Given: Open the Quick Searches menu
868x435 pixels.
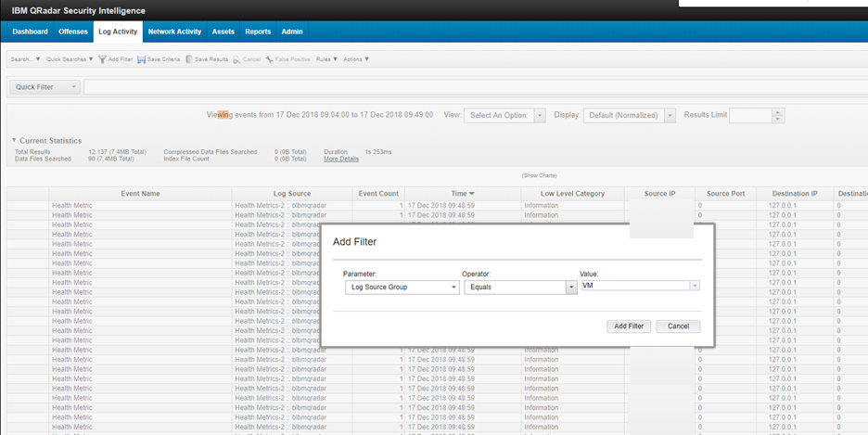Looking at the screenshot, I should [x=70, y=59].
